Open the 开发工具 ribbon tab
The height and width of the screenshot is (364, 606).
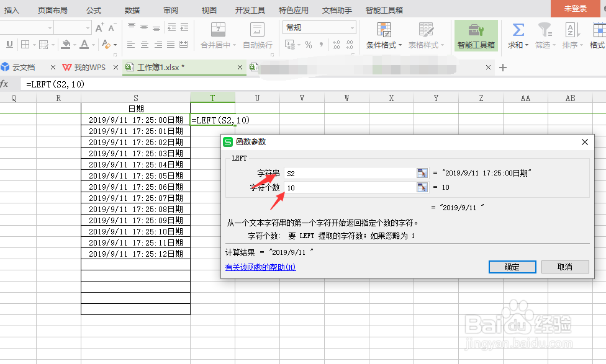(250, 10)
